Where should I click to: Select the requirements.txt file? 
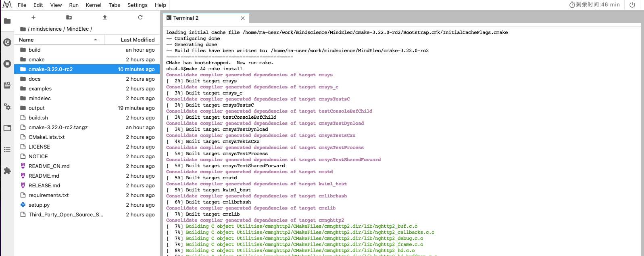click(87, 195)
